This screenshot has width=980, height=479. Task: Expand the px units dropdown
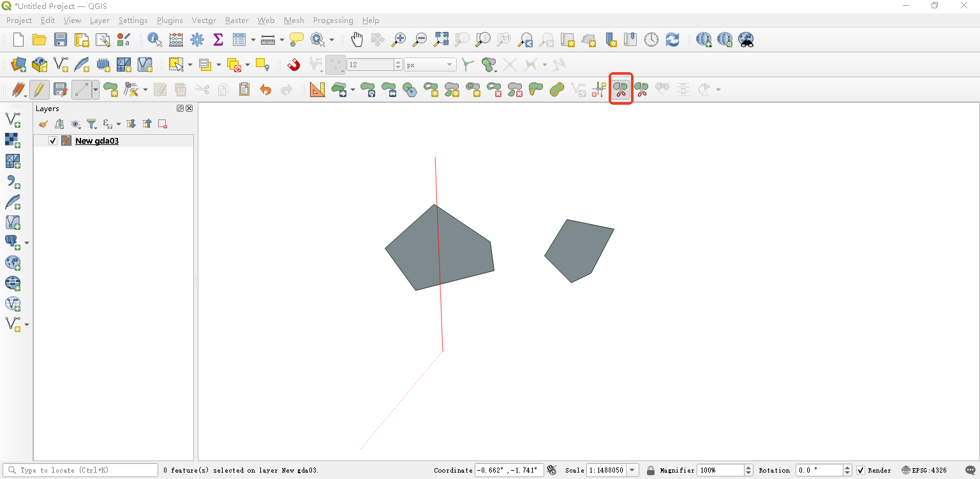tap(450, 65)
